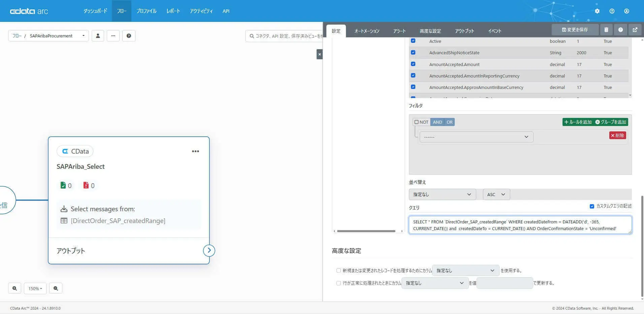This screenshot has height=314, width=644.
Task: Open the 並べ替え column dropdown
Action: tap(442, 194)
